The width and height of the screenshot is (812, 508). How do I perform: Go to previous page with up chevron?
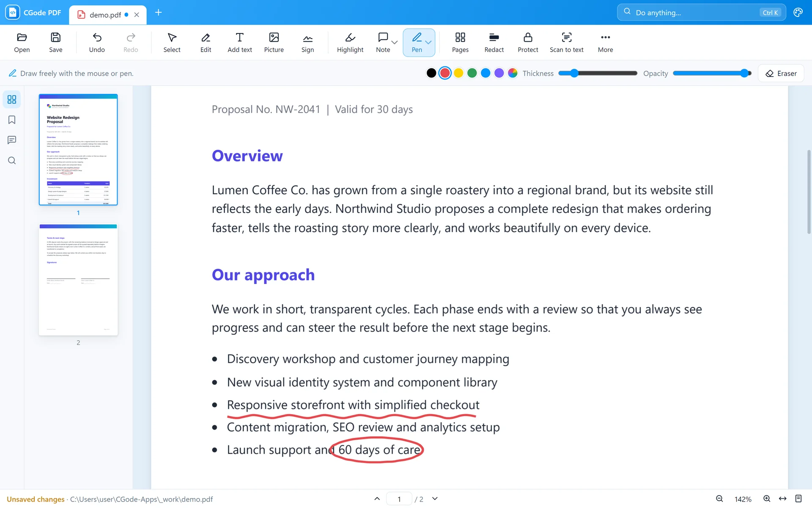coord(377,499)
